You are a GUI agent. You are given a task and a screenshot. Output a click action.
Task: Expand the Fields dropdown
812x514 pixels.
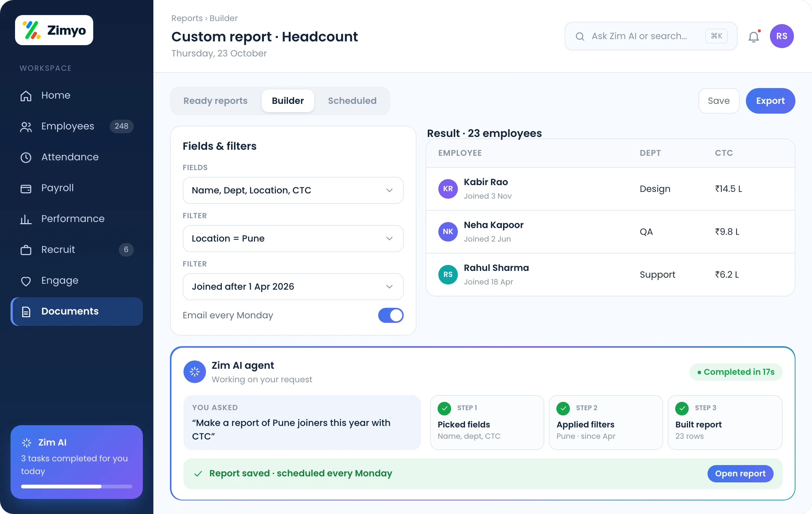(293, 190)
